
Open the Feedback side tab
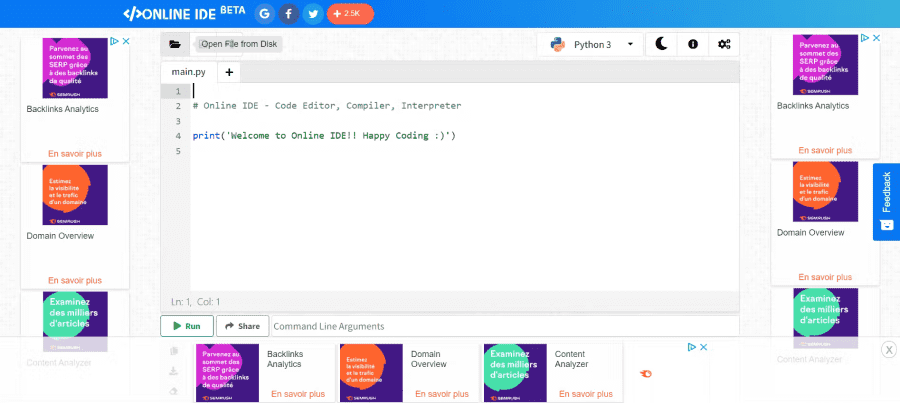point(886,202)
